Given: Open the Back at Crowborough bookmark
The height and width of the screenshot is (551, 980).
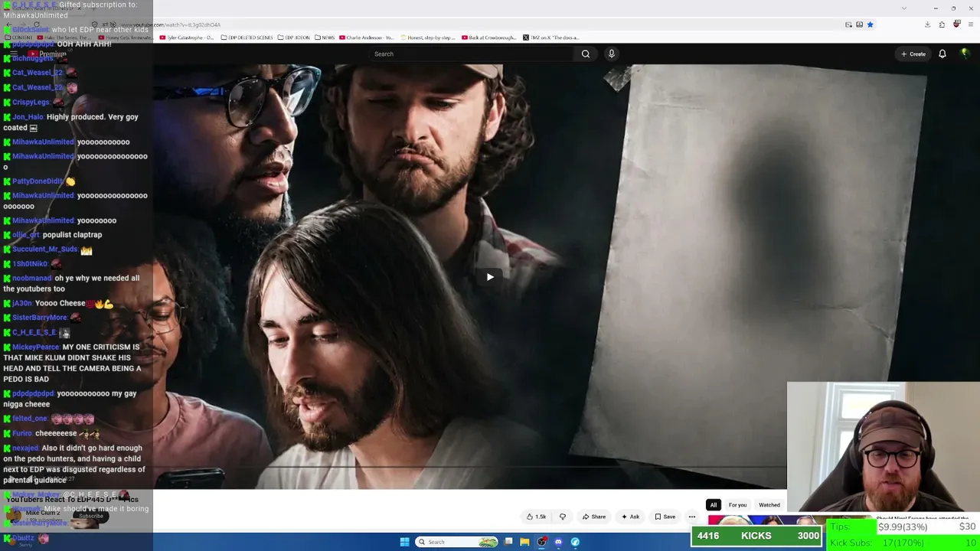Looking at the screenshot, I should click(490, 37).
